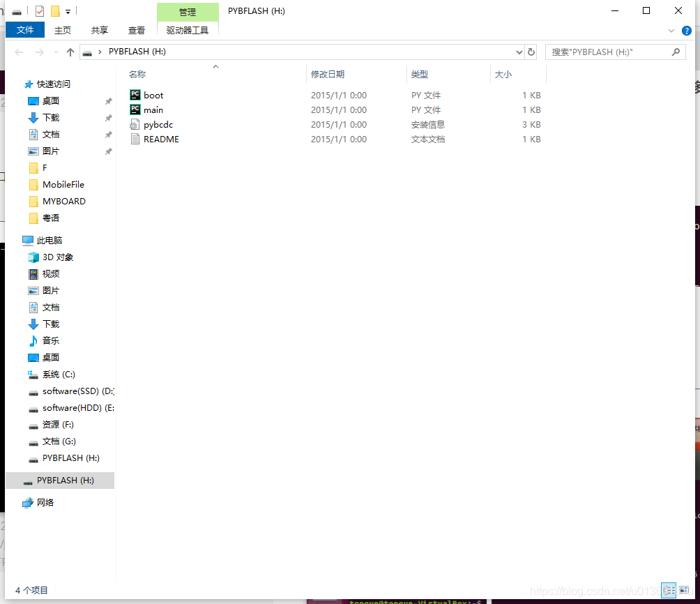
Task: Click the Back navigation arrow
Action: 19,52
